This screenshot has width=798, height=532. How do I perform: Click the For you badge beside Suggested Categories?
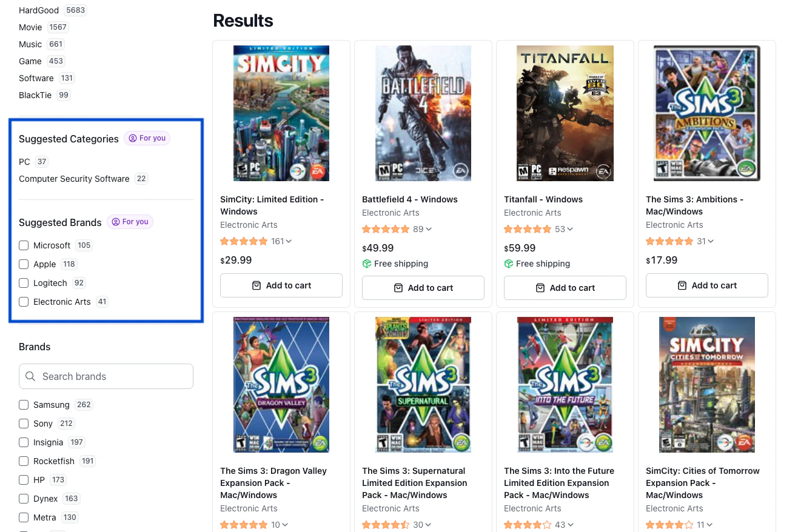click(x=147, y=138)
